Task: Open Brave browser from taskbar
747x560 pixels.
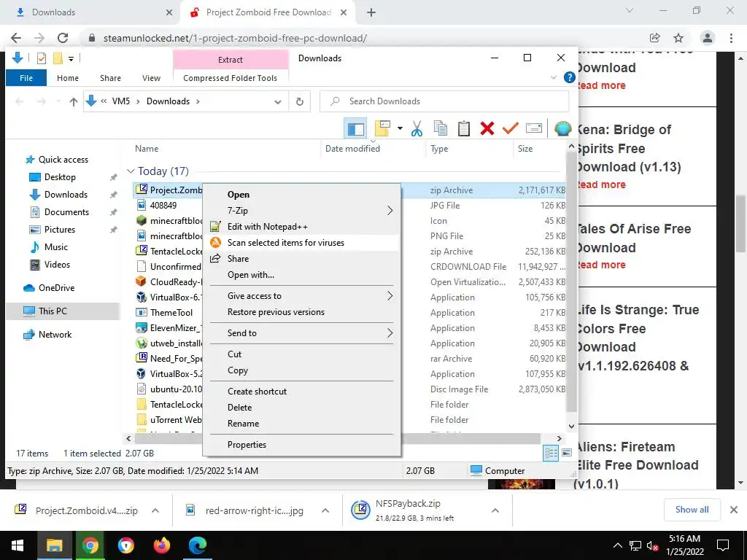Action: click(x=125, y=545)
